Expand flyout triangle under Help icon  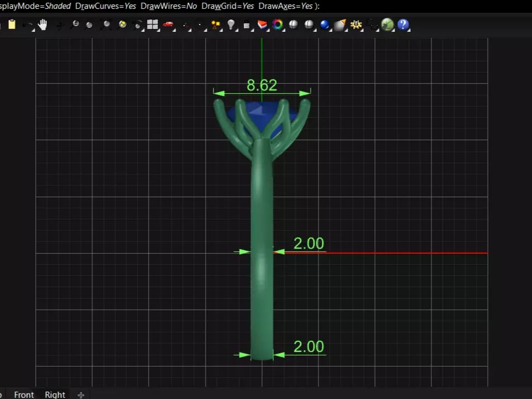409,31
